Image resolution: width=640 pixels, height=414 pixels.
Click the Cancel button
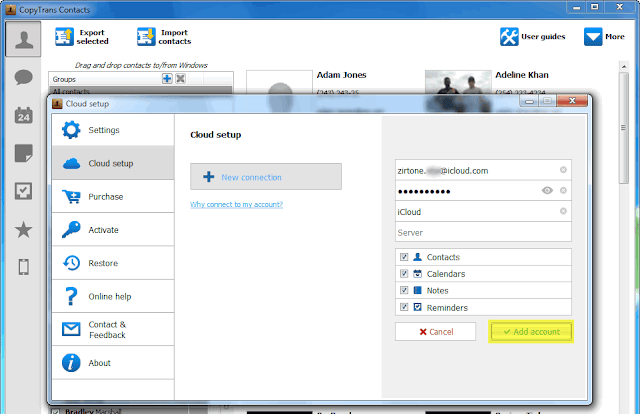(436, 332)
